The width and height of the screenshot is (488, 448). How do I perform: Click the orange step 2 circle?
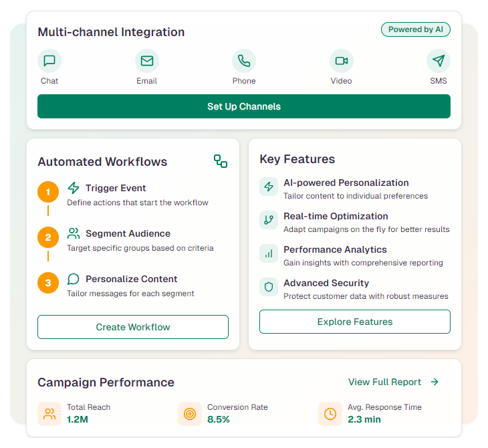click(x=48, y=237)
